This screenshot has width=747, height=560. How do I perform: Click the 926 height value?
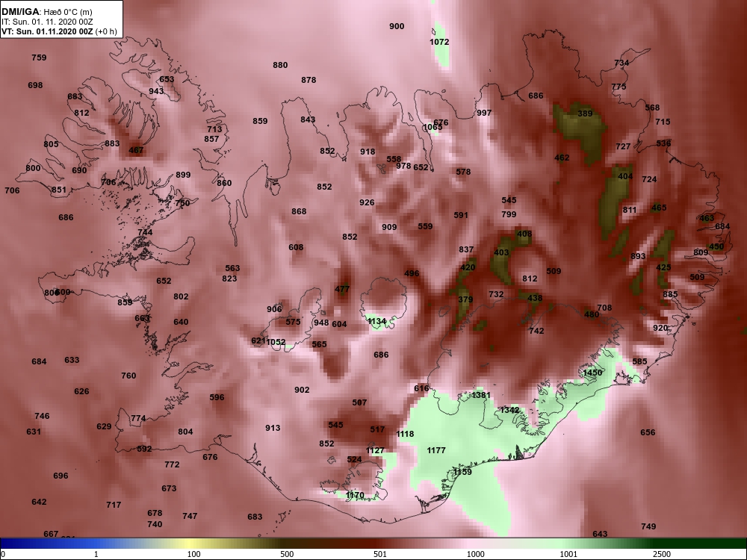(367, 202)
